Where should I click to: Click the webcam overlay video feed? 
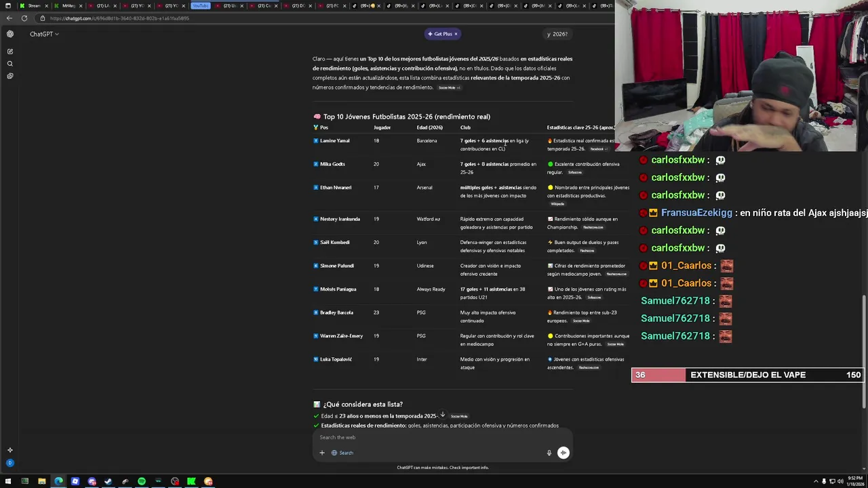[x=741, y=76]
